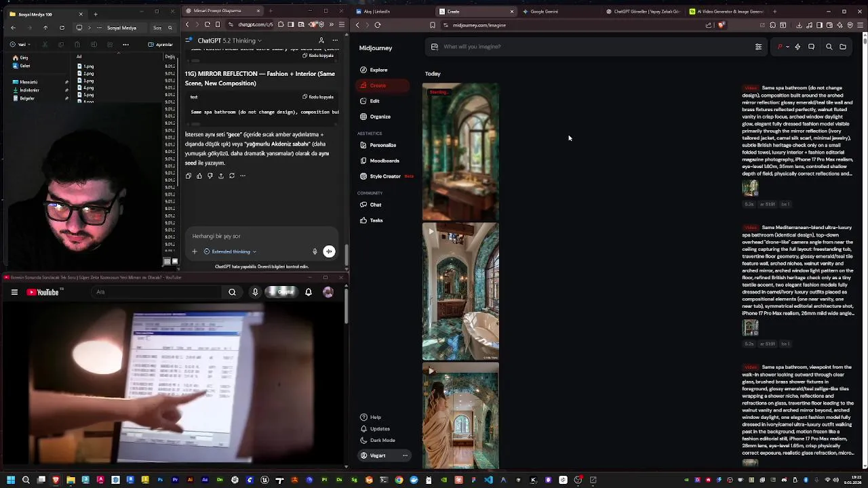The image size is (868, 488).
Task: Open the Vogart account options menu
Action: pyautogui.click(x=405, y=455)
